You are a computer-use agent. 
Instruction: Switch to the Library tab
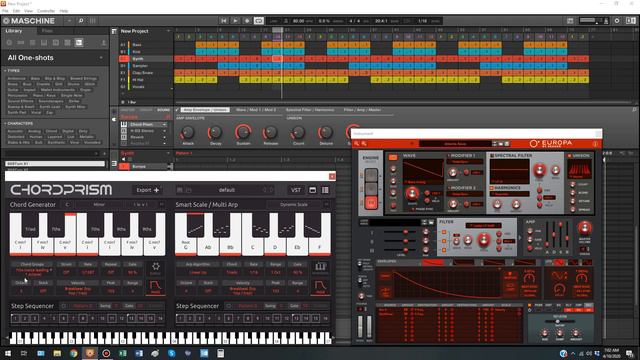[x=14, y=31]
